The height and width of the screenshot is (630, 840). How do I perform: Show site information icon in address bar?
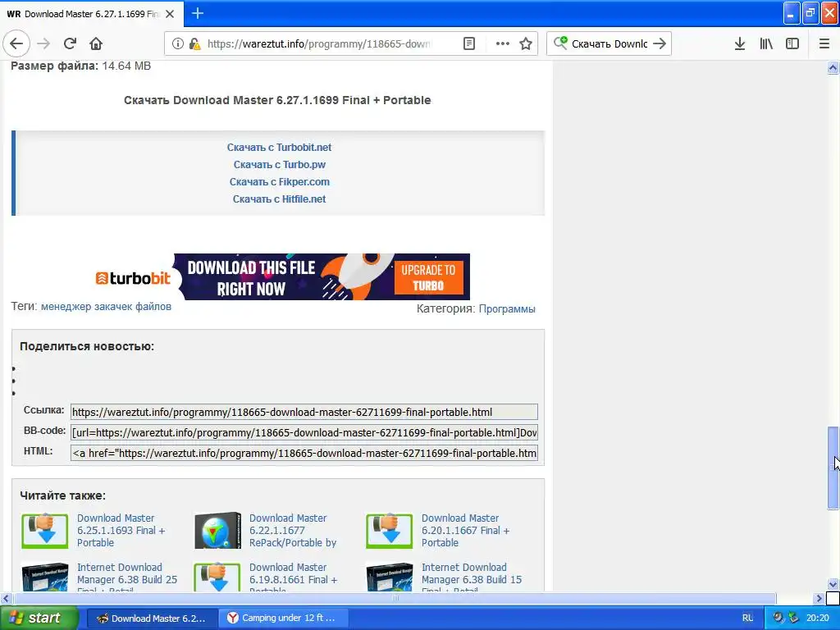click(177, 44)
